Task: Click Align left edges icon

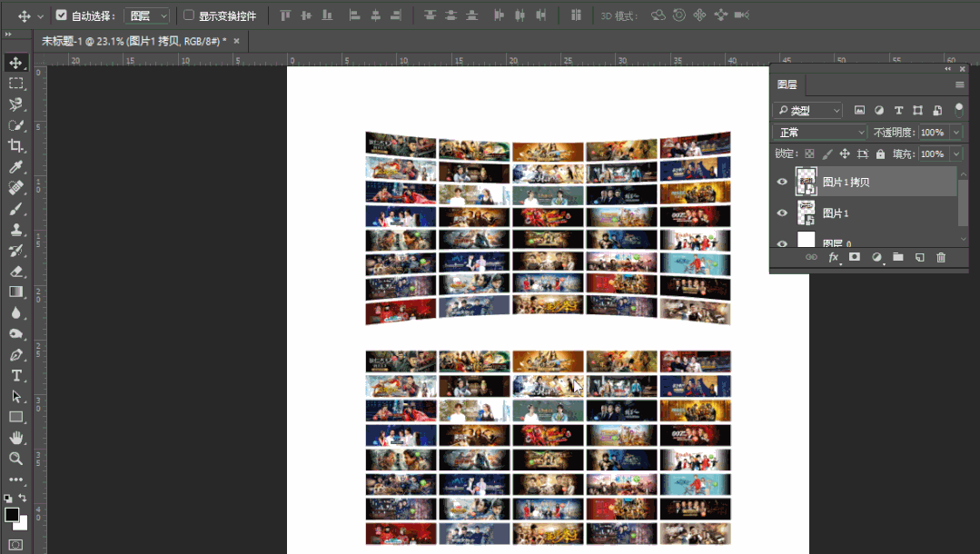Action: tap(354, 15)
